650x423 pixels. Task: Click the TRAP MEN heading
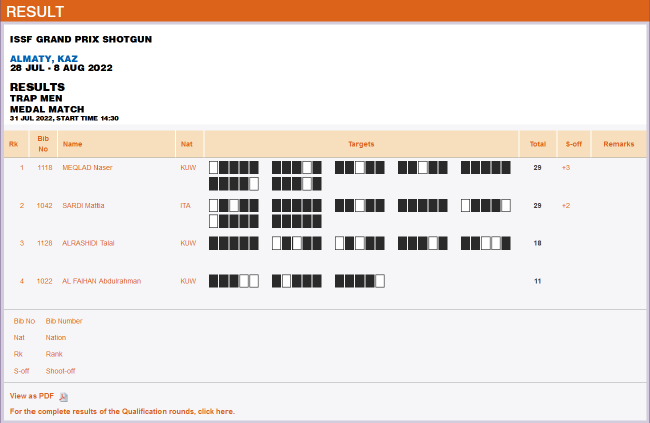[x=36, y=98]
